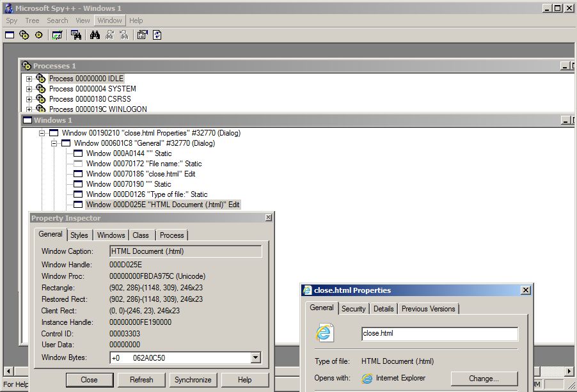This screenshot has height=392, width=577.
Task: Select the General tab in Property Inspector
Action: (x=51, y=234)
